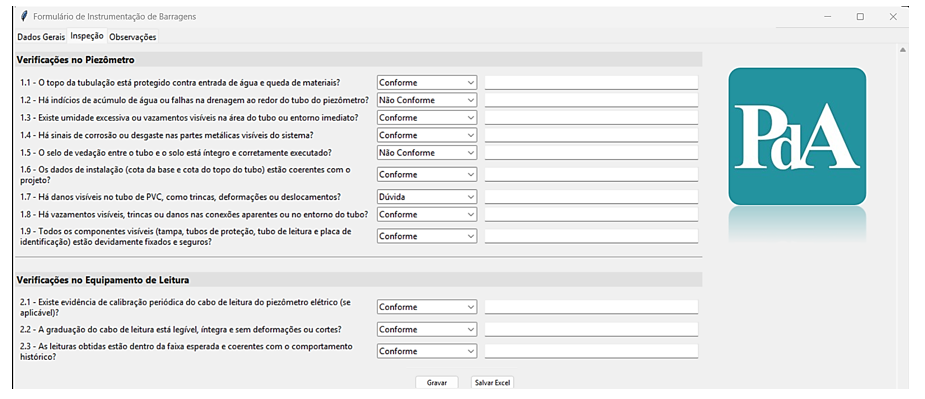Click the text field beside question 1.3

pos(591,117)
